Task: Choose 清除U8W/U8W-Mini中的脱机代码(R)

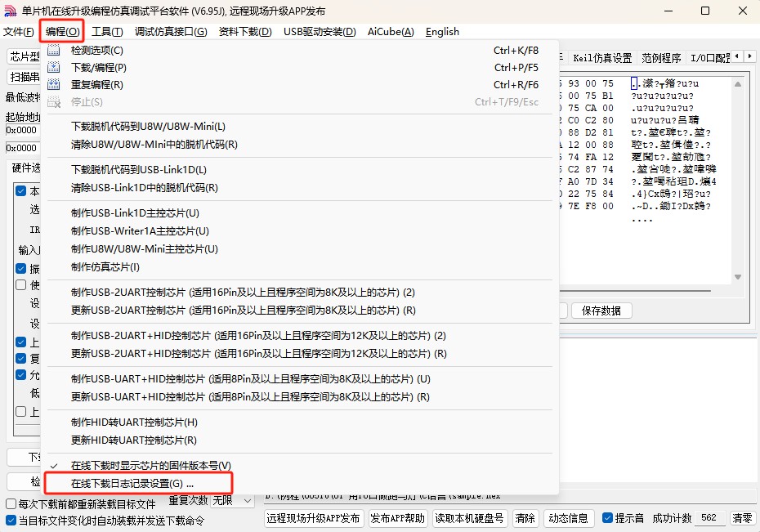Action: [x=300, y=145]
